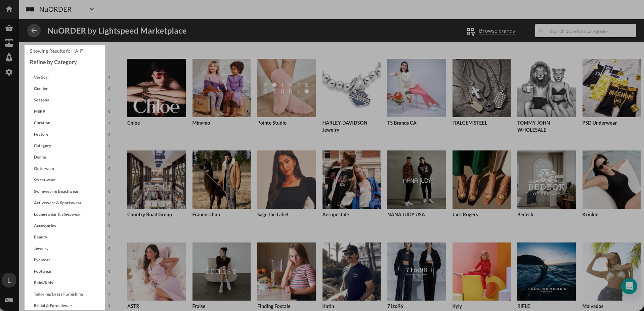644x311 pixels.
Task: Open the Jack Rogers thumbnail
Action: coord(481,180)
